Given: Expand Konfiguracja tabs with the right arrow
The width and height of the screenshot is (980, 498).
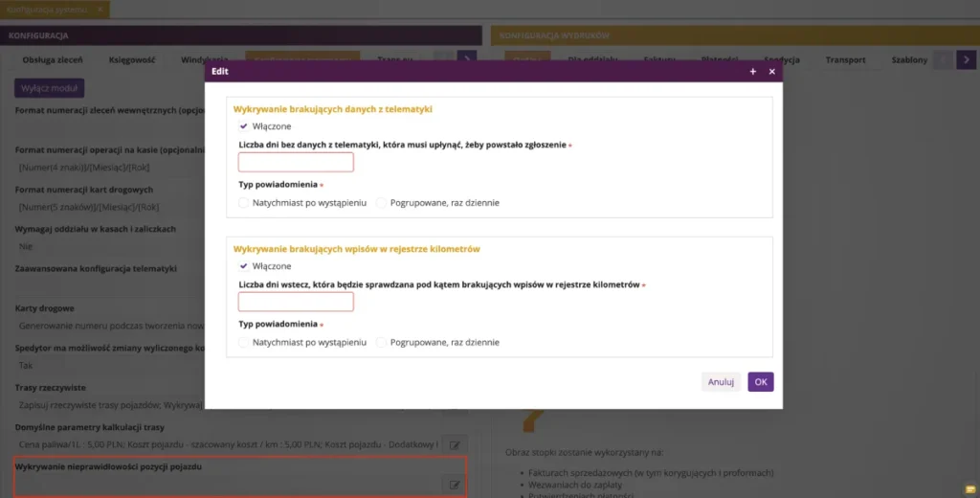Looking at the screenshot, I should (467, 60).
